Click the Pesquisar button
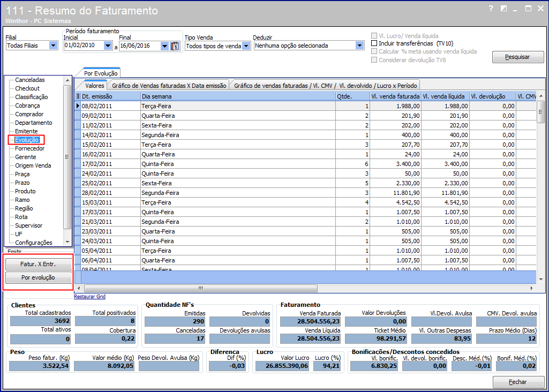549x392 pixels. 518,57
